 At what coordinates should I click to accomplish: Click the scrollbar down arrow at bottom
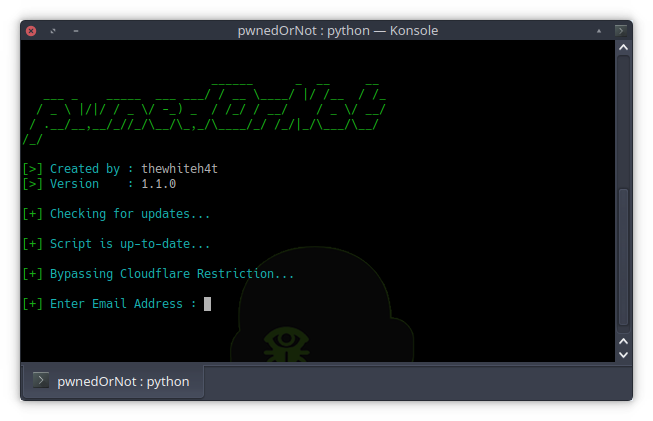tap(623, 355)
